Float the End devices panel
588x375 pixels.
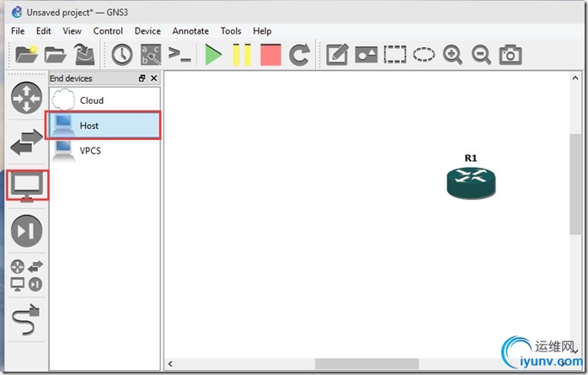(142, 78)
